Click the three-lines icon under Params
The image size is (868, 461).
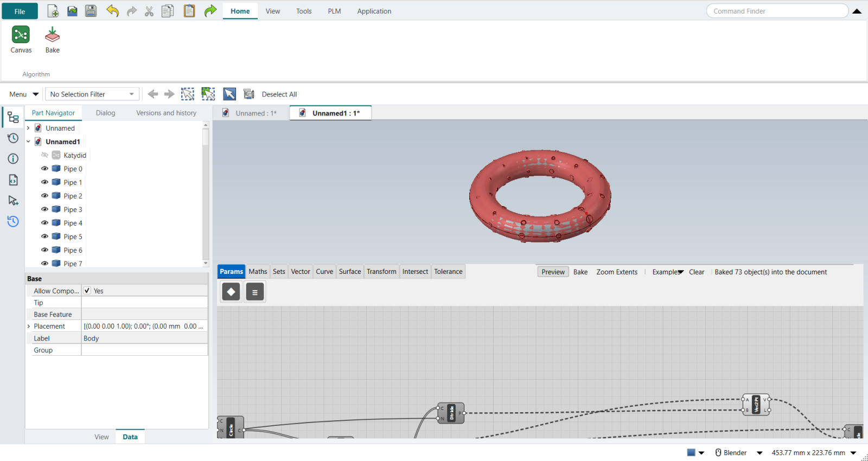point(254,292)
